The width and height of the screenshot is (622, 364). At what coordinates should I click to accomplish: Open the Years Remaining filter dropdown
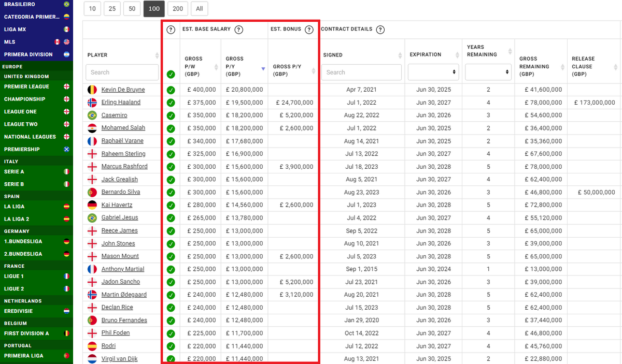coord(488,72)
